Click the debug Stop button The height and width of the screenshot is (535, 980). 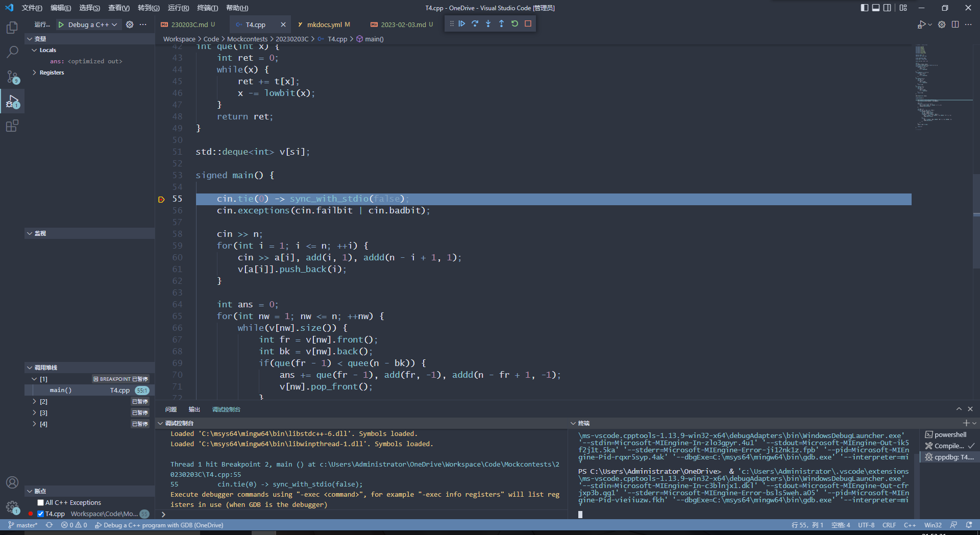click(528, 23)
